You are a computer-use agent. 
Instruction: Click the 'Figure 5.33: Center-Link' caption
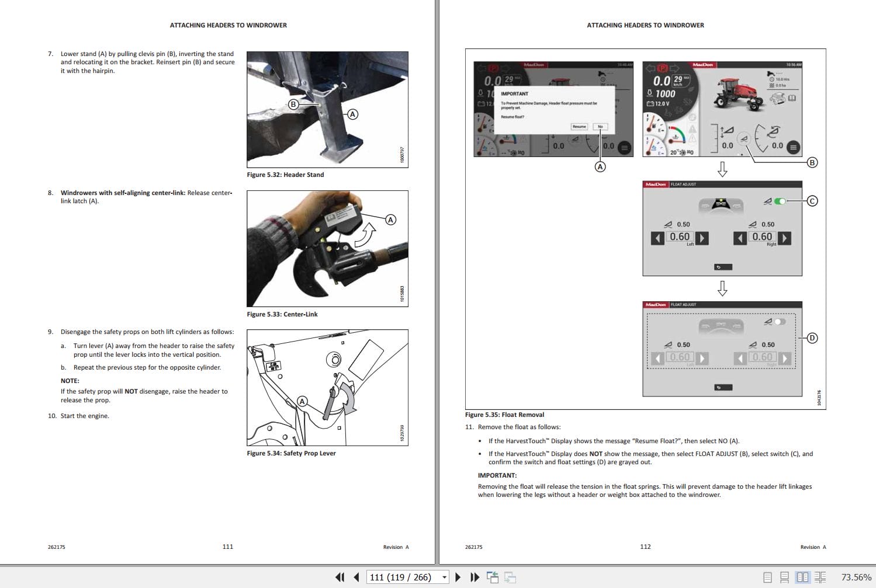282,314
